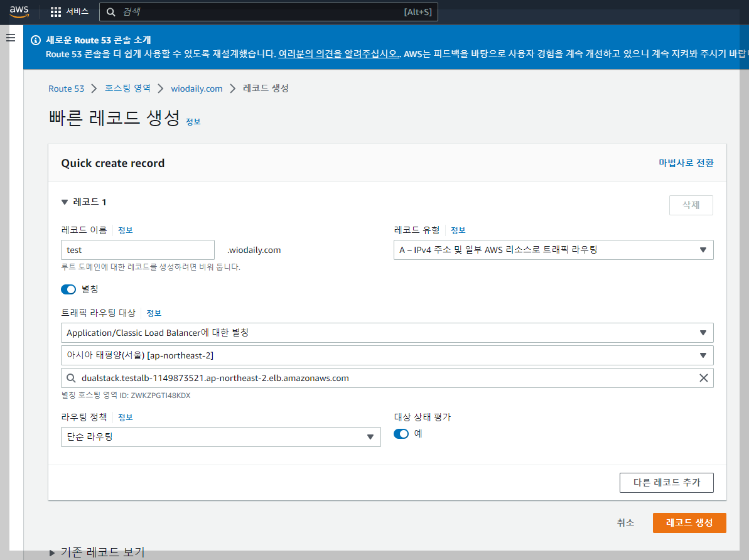Click the root domain hint text
Screen dimensions: 749x560
click(151, 267)
